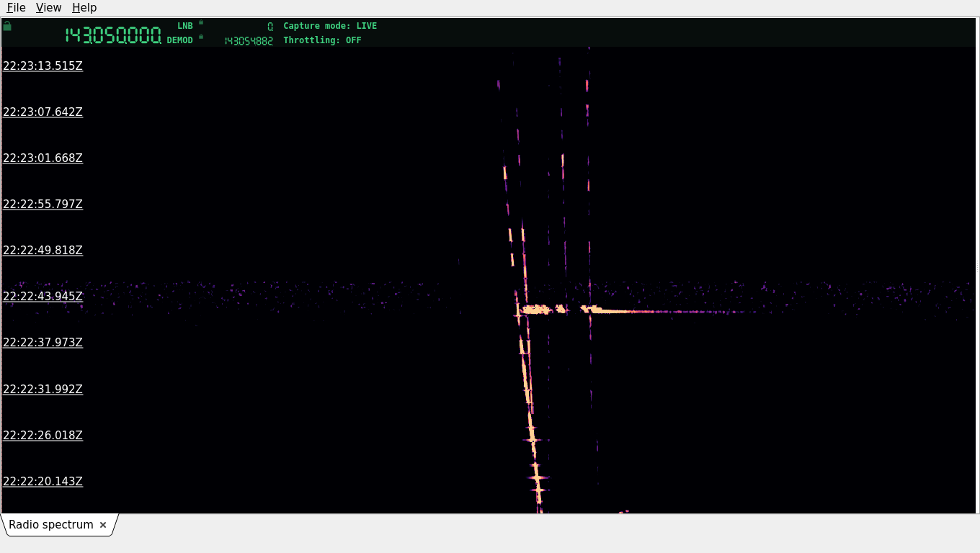Toggle the LNB lock icon
The width and height of the screenshot is (980, 553).
pos(201,22)
